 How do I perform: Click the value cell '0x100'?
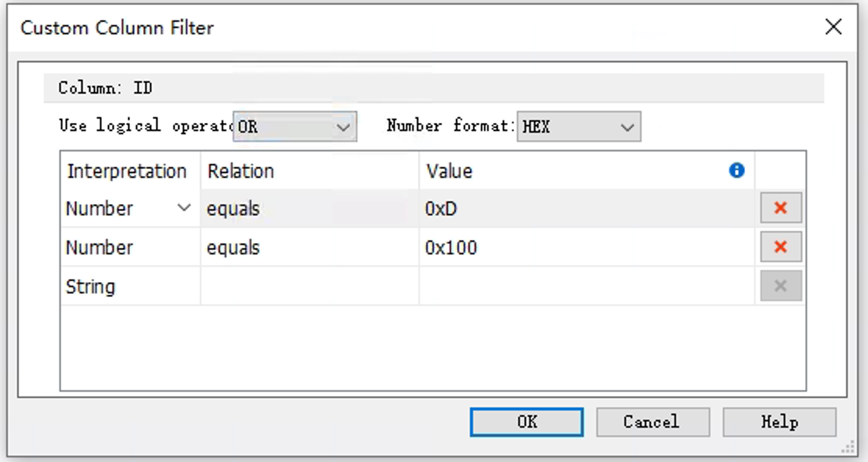587,247
